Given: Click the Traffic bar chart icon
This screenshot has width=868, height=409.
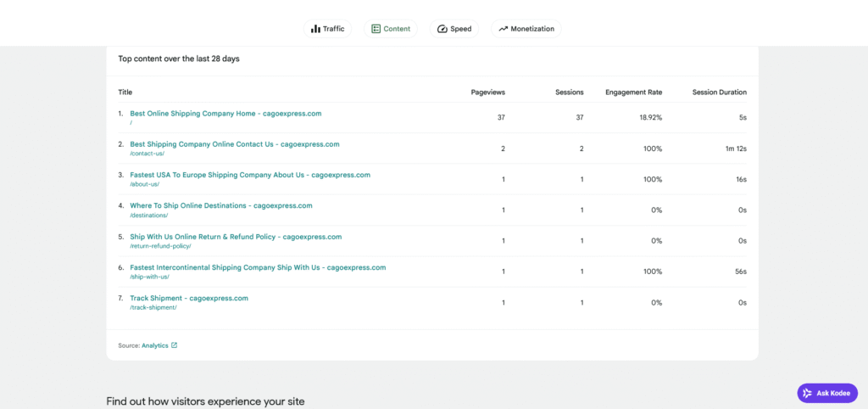Looking at the screenshot, I should click(315, 29).
